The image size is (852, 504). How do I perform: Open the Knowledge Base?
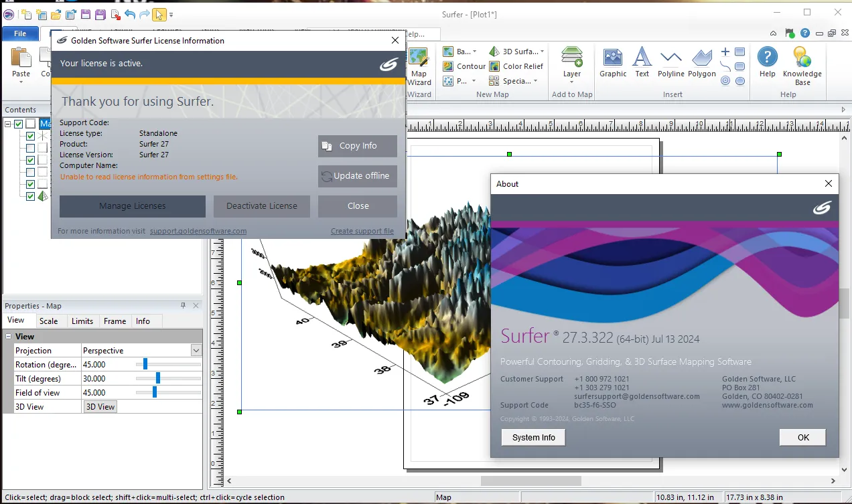point(802,66)
